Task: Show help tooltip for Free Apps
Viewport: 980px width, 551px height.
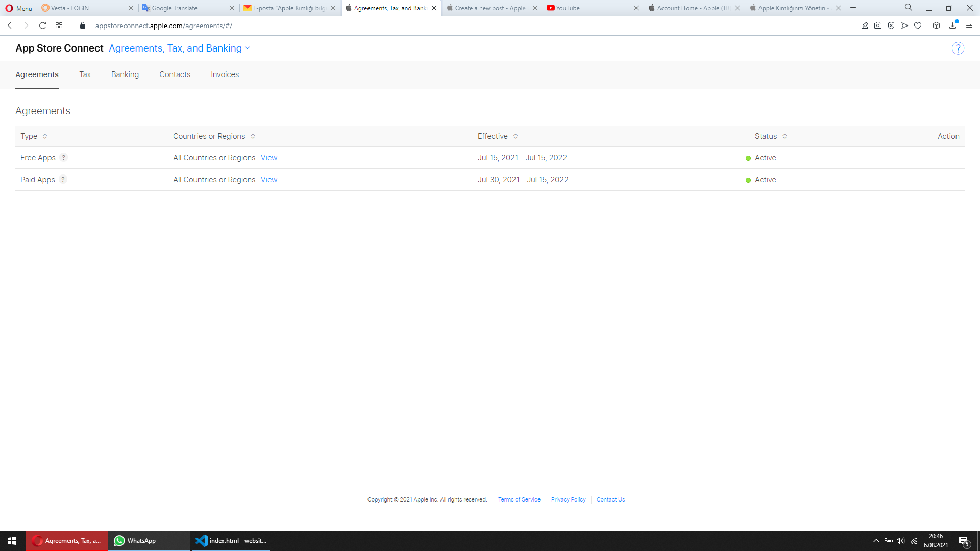Action: [x=64, y=158]
